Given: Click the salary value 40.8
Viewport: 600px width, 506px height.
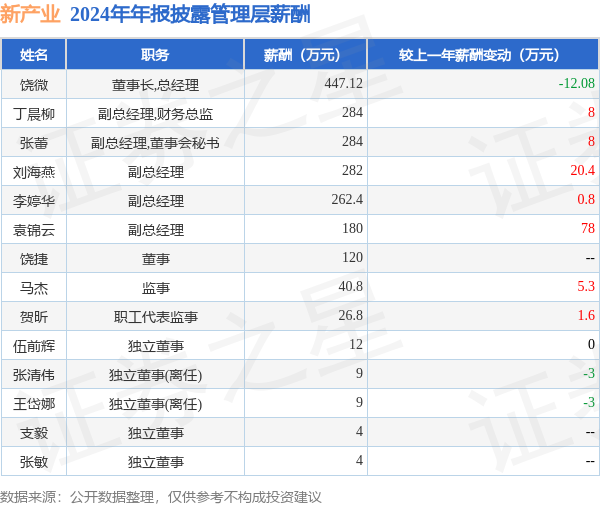Looking at the screenshot, I should 351,286.
